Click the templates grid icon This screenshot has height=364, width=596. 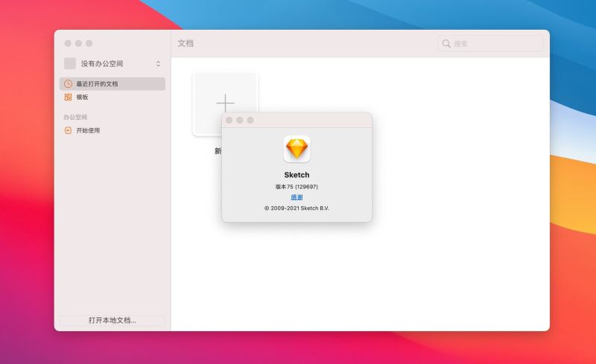[x=68, y=98]
